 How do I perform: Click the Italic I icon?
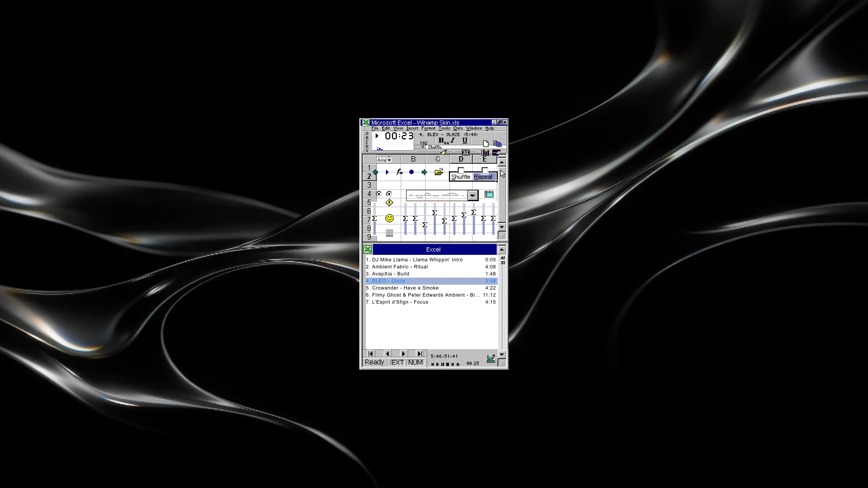[x=452, y=140]
